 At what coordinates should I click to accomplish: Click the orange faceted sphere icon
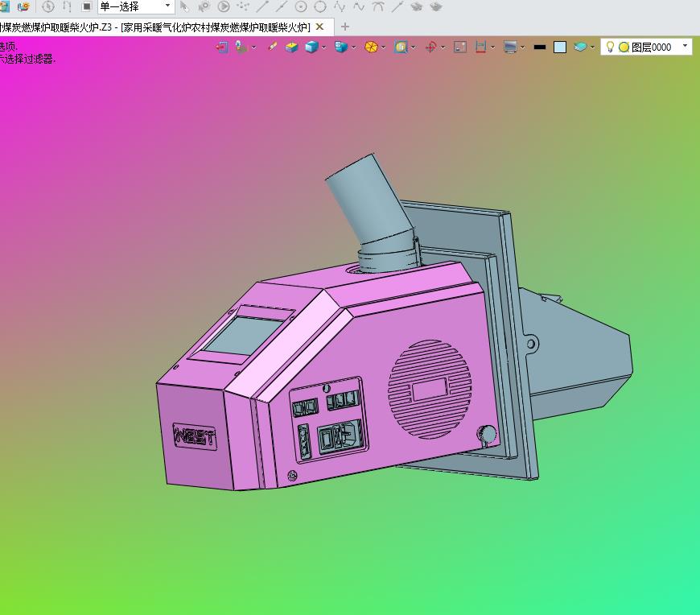pyautogui.click(x=371, y=47)
